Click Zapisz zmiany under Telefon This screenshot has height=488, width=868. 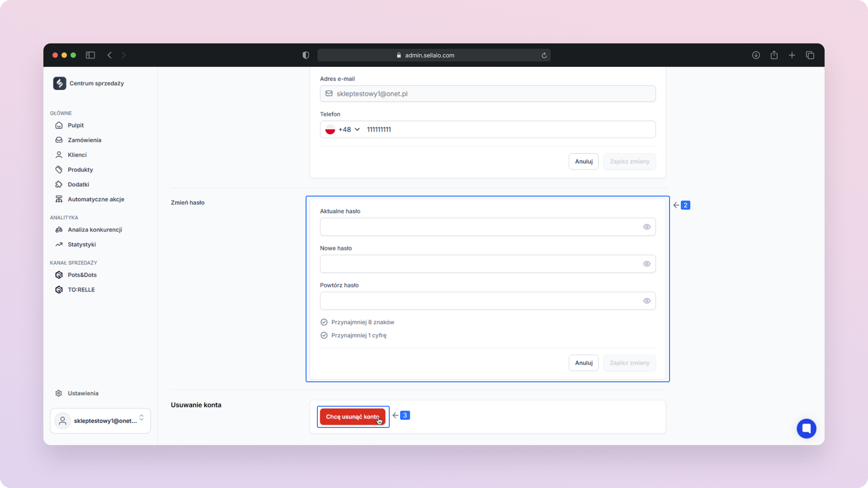(x=629, y=161)
